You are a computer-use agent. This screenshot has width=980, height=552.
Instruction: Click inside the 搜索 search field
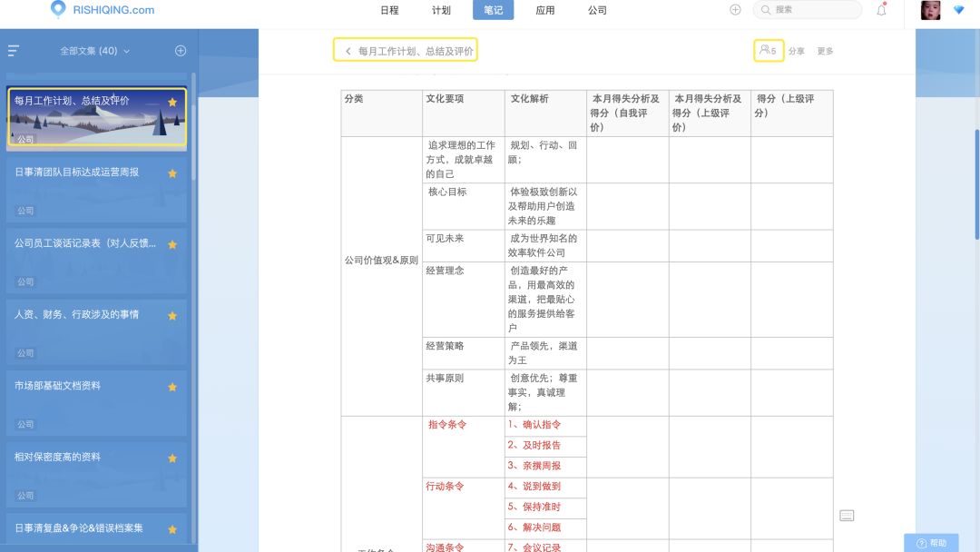(x=808, y=10)
